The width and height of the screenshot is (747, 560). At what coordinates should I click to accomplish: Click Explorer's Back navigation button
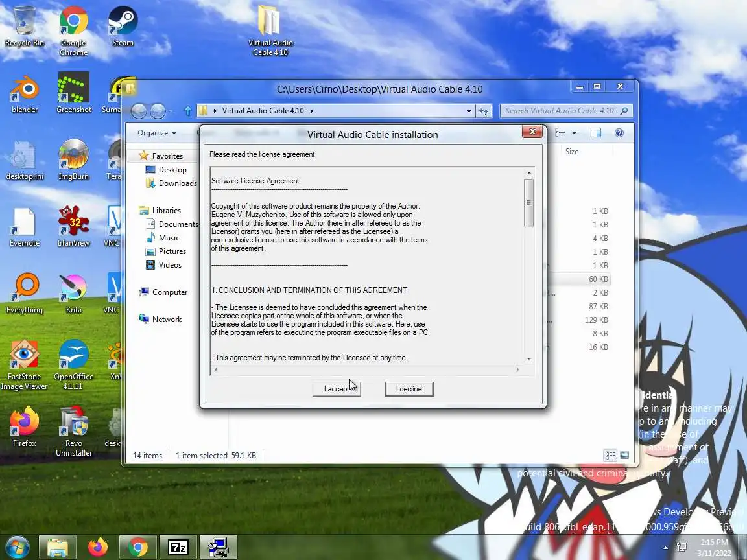139,111
